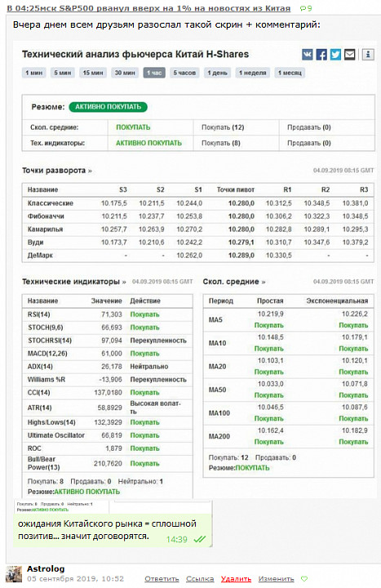Screen dimensions: 381x588
Task: Open the post title about S&P500 link
Action: (x=148, y=8)
